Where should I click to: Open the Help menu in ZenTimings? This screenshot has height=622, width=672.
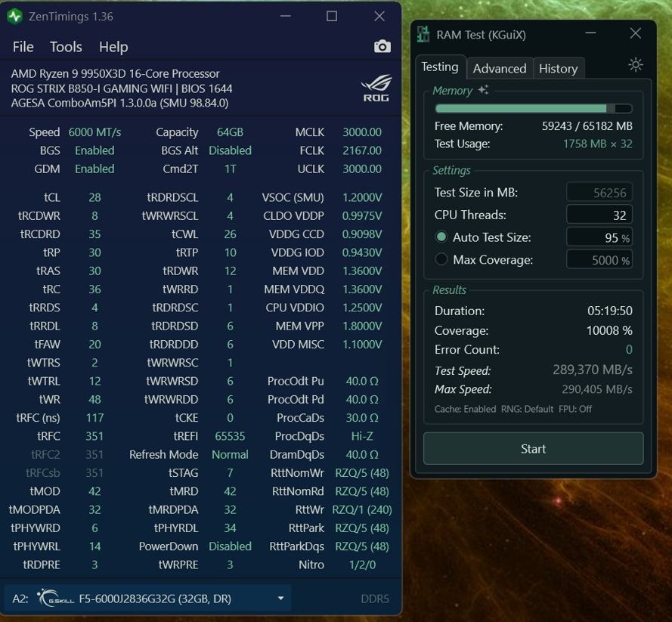coord(113,47)
